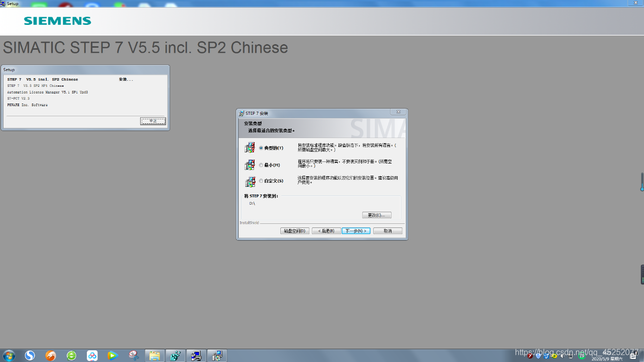Open the Windows Start menu
This screenshot has height=362, width=644.
pyautogui.click(x=9, y=355)
